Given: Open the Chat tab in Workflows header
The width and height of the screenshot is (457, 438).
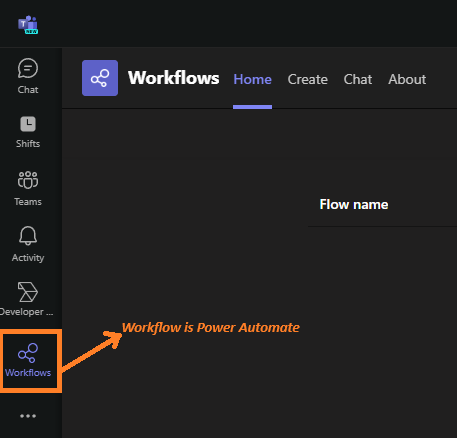Looking at the screenshot, I should coord(358,79).
